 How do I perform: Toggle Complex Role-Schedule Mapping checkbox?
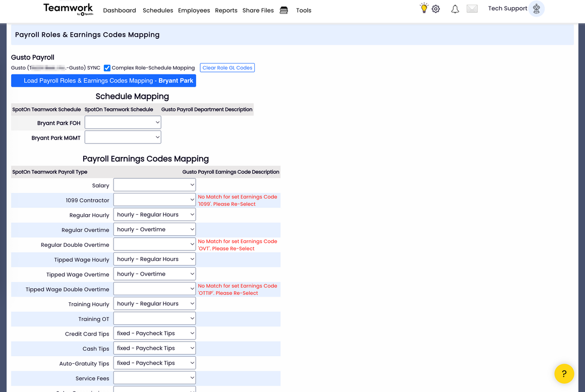point(107,68)
